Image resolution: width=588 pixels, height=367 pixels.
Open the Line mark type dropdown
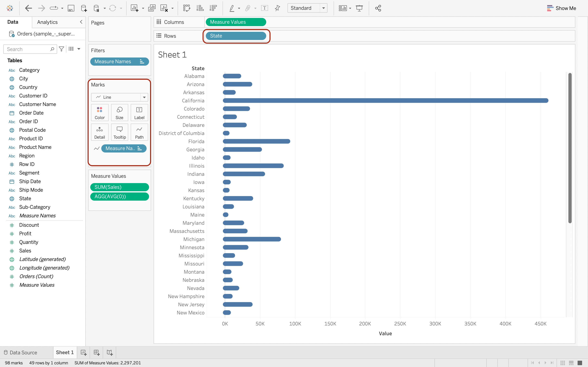(144, 97)
